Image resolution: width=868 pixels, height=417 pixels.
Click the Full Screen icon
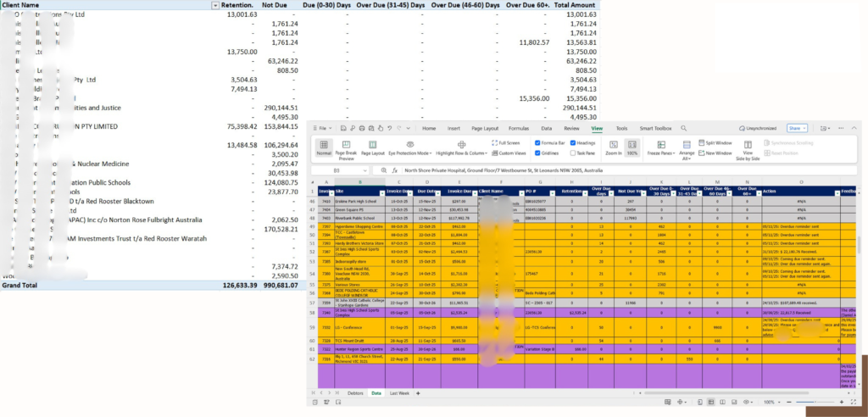[x=492, y=143]
